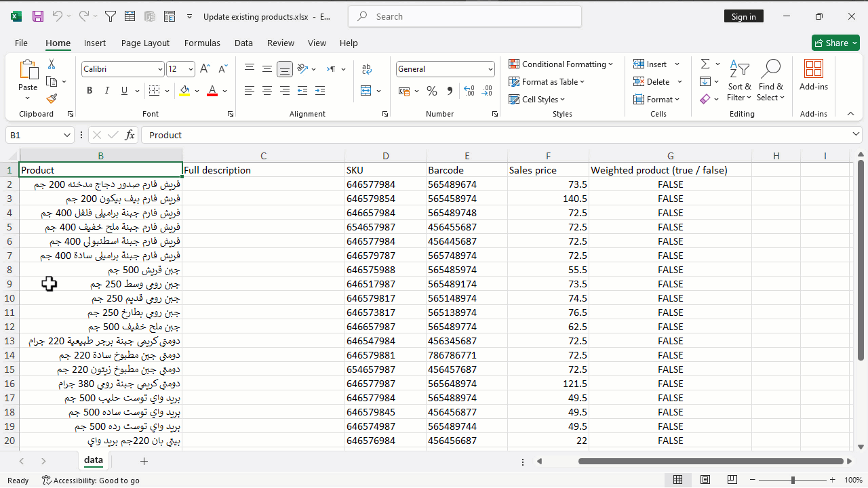Open the font name Calibri dropdown

(160, 69)
